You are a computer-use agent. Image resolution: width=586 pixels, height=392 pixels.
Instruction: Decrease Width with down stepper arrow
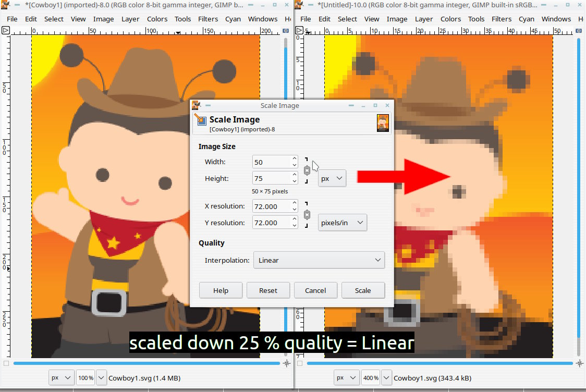coord(295,165)
